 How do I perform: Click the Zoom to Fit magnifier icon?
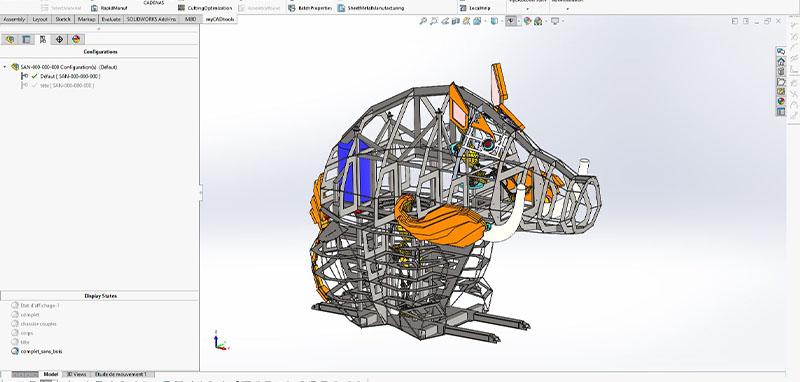coord(423,21)
